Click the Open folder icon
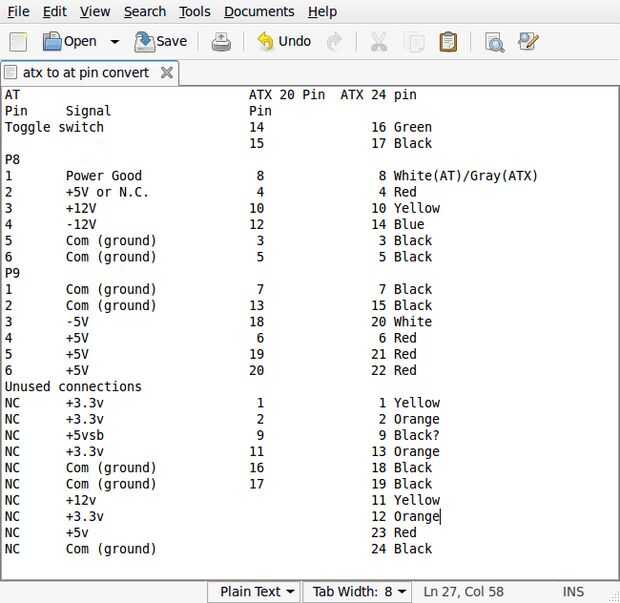The height and width of the screenshot is (603, 620). pos(52,41)
